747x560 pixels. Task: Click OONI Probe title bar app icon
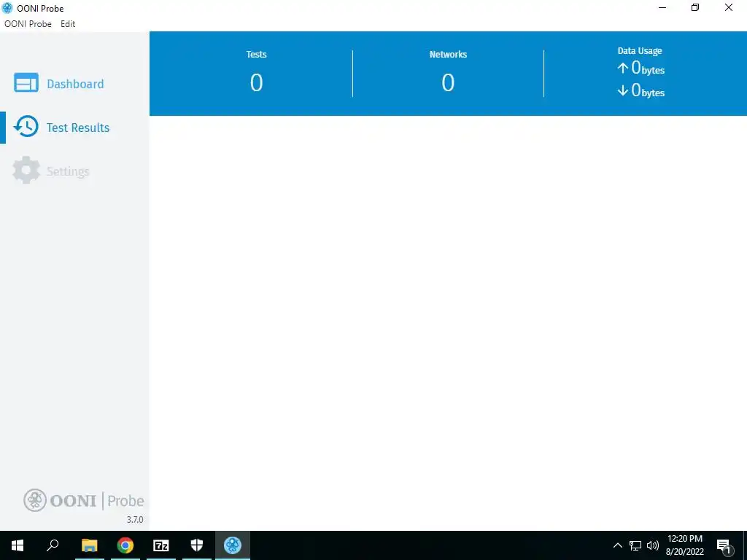(7, 8)
